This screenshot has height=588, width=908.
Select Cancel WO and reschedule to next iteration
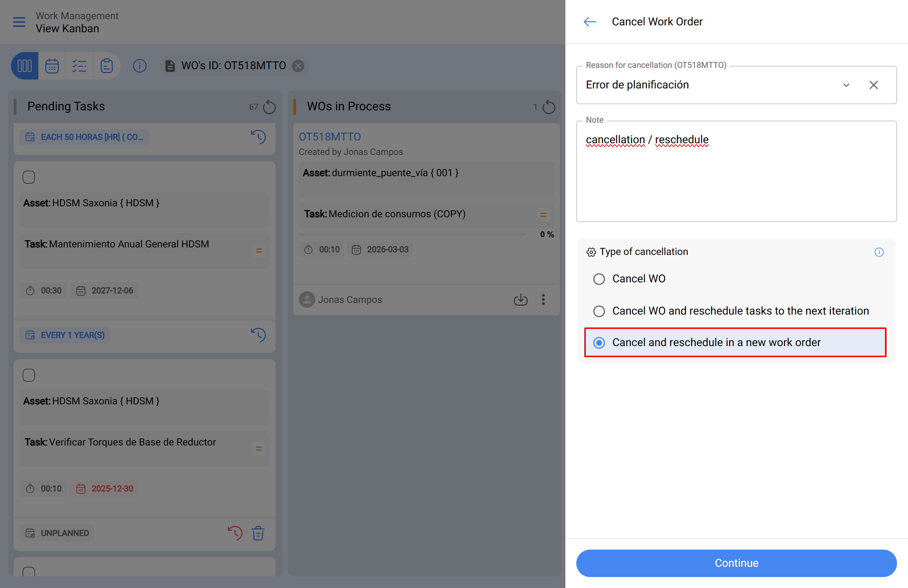(599, 311)
